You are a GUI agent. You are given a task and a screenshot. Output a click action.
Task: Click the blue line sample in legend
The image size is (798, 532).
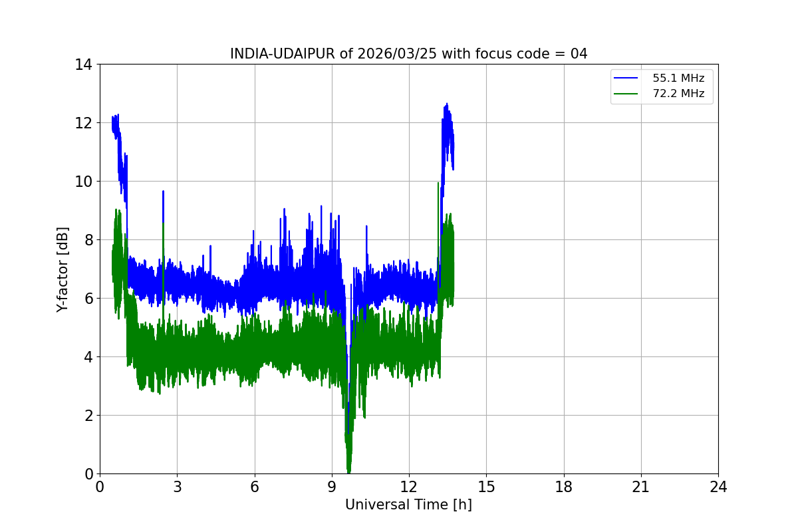point(626,78)
